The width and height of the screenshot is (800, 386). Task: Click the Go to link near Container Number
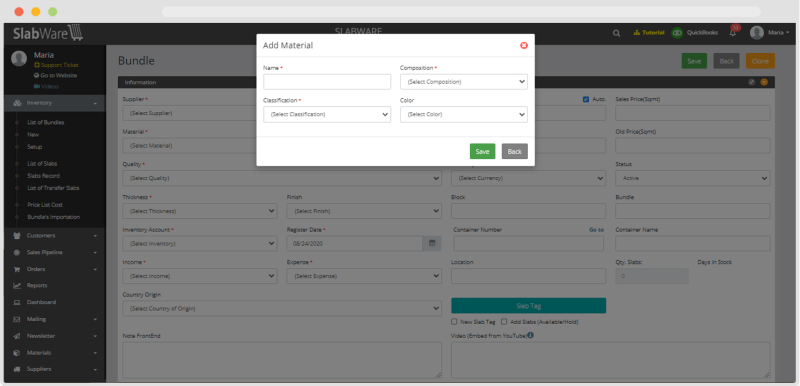(596, 230)
